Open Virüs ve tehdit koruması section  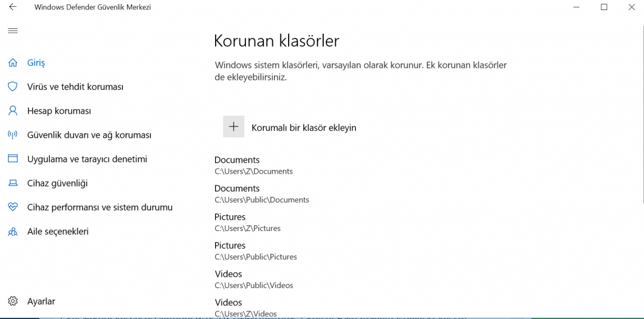tap(75, 87)
